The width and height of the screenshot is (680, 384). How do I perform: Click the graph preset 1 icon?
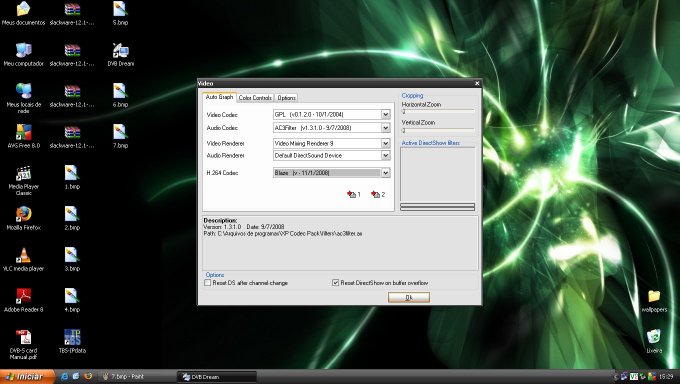coord(351,194)
